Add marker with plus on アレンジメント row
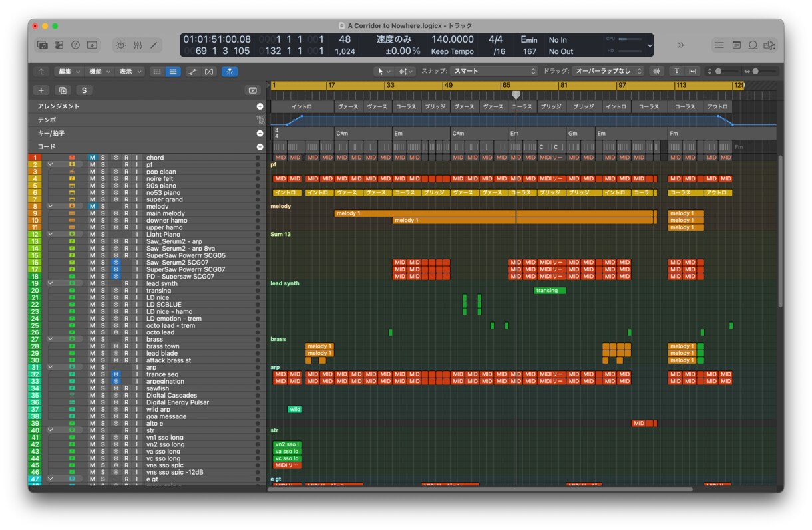Image resolution: width=812 pixels, height=530 pixels. [260, 106]
